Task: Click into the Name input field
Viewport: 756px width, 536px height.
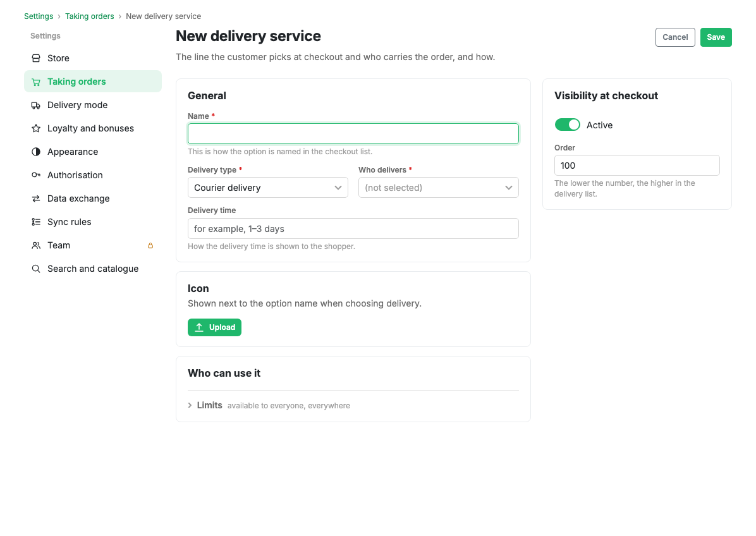Action: tap(353, 133)
